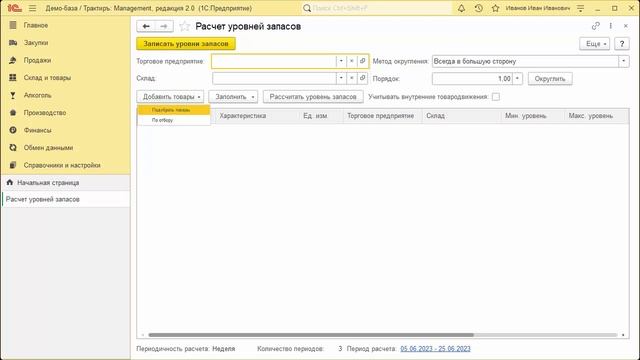
Task: Open Закупки section in sidebar
Action: click(65, 43)
